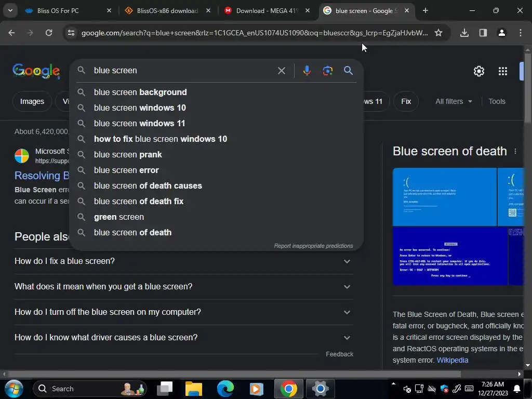
Task: Go back to the previous page
Action: click(x=11, y=33)
